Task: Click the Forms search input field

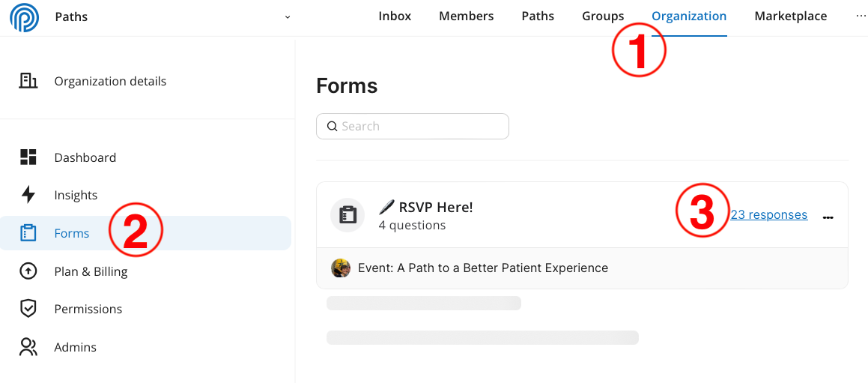Action: click(x=413, y=127)
